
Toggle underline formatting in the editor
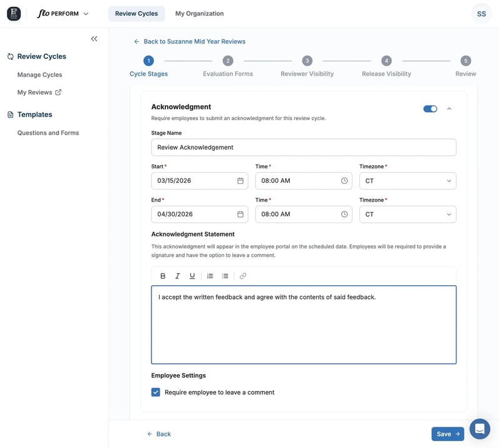pyautogui.click(x=192, y=276)
